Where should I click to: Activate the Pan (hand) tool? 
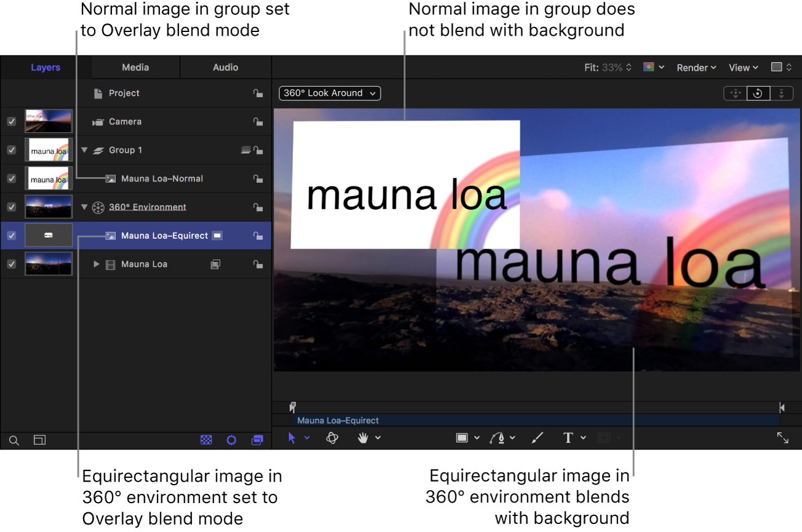click(x=364, y=438)
